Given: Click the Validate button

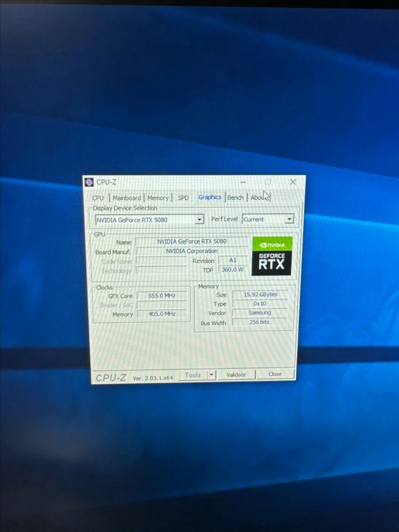Looking at the screenshot, I should pyautogui.click(x=236, y=375).
